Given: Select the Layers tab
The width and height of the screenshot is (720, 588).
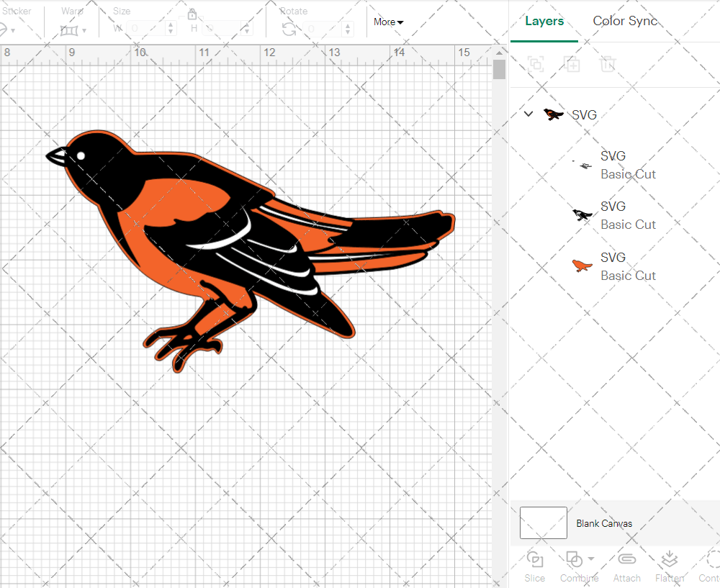Looking at the screenshot, I should 544,21.
